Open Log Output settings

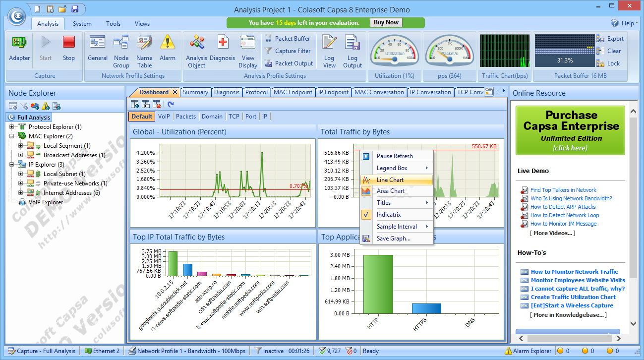pyautogui.click(x=352, y=52)
